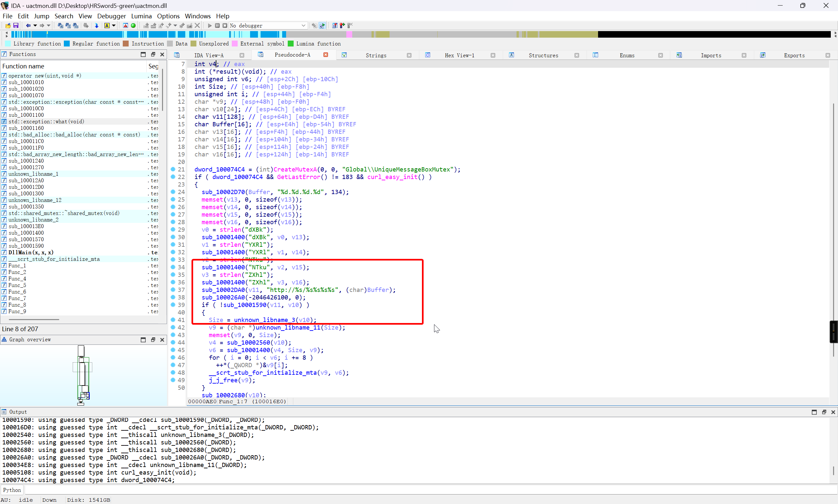Image resolution: width=838 pixels, height=504 pixels.
Task: Click the gray star plus toolbar icon
Action: 182,26
